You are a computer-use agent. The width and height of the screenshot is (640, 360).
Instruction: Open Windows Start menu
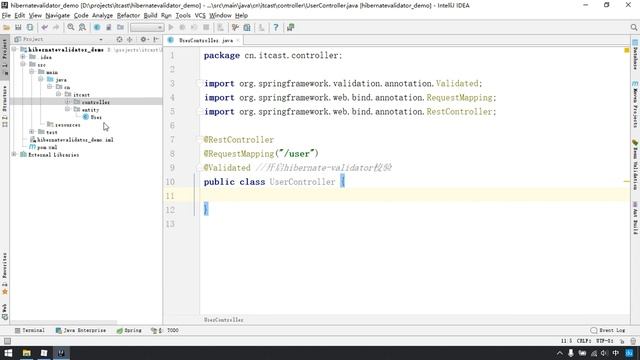tap(8, 353)
